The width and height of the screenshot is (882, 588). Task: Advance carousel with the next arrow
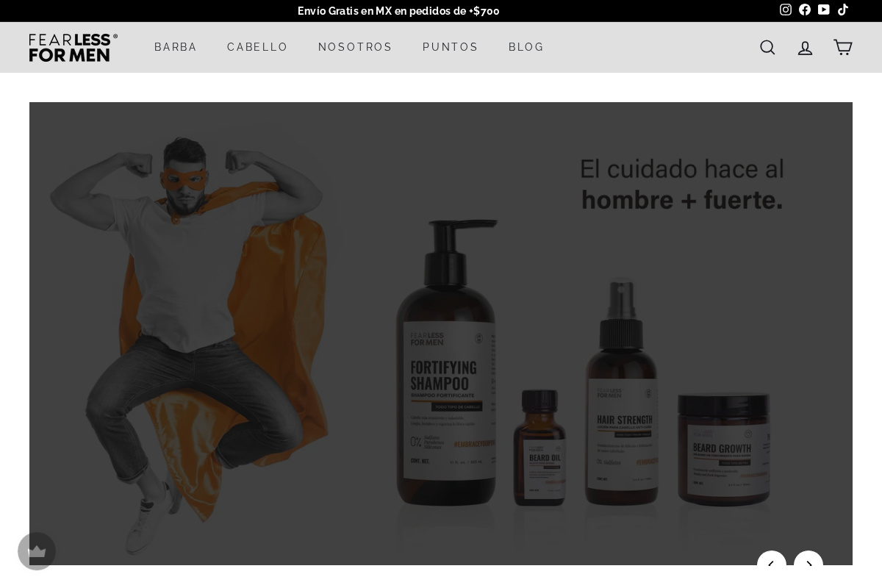pyautogui.click(x=808, y=566)
